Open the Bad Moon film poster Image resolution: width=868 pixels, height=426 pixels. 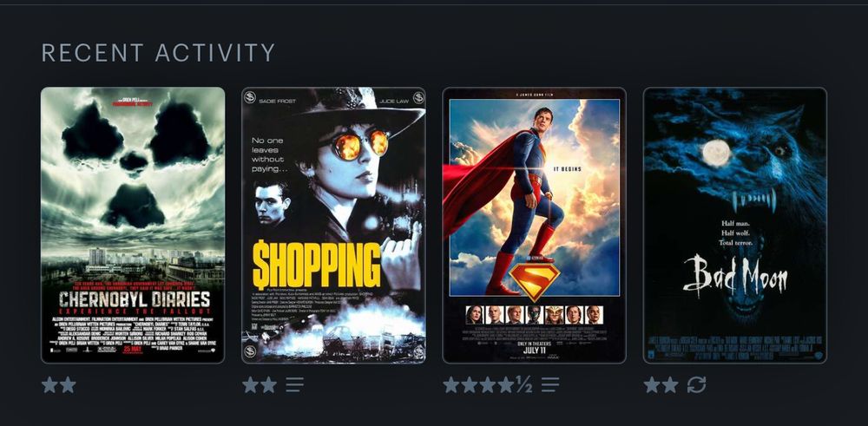pos(735,226)
